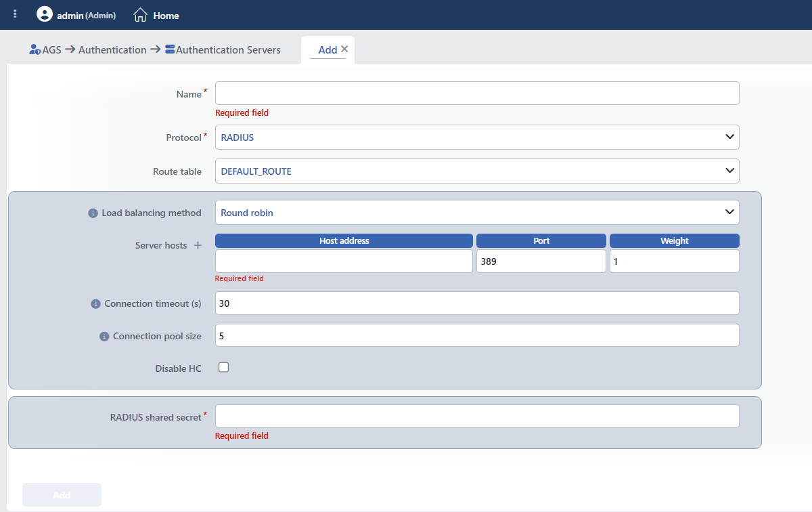Go to AGS breadcrumb
Screen dimensions: 812x512
click(51, 49)
